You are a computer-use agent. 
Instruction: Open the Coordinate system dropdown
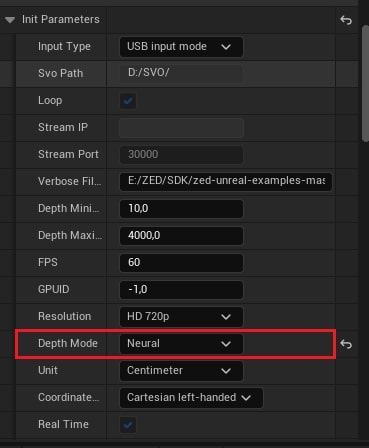pos(191,398)
